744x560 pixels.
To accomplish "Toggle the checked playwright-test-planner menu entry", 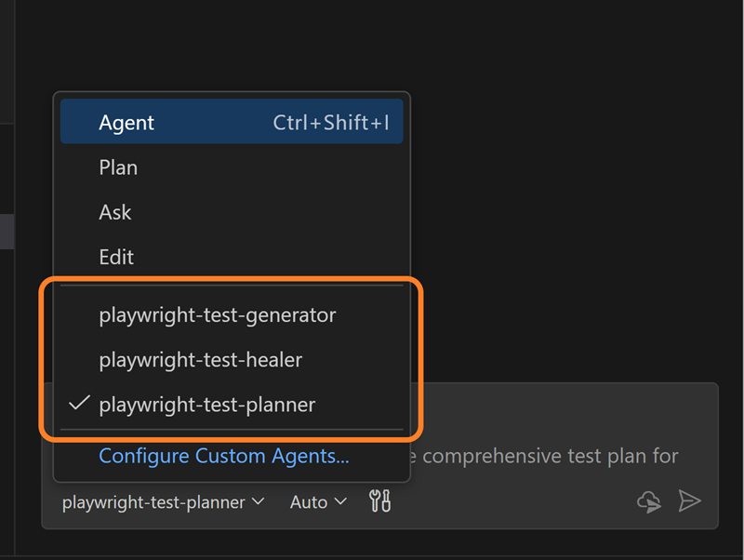I will pyautogui.click(x=206, y=405).
